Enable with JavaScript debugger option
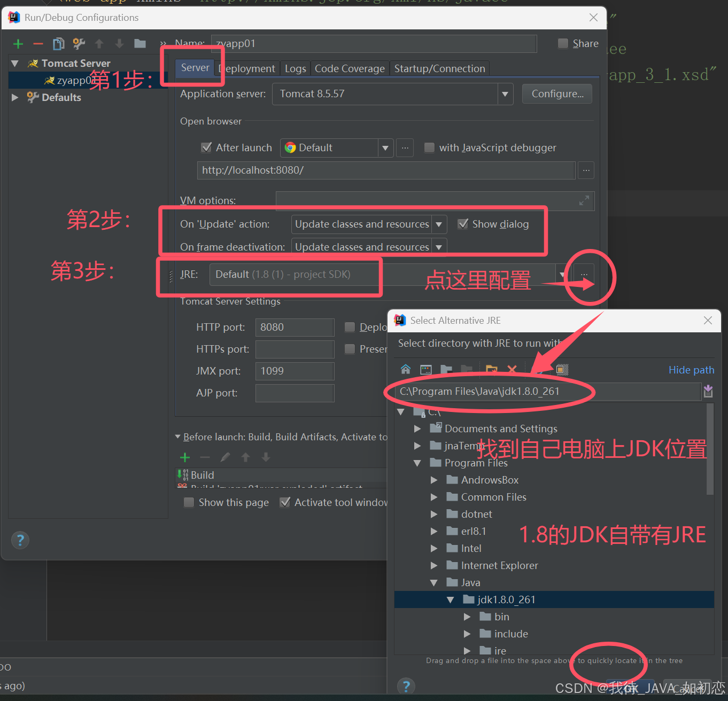This screenshot has height=701, width=728. [429, 147]
